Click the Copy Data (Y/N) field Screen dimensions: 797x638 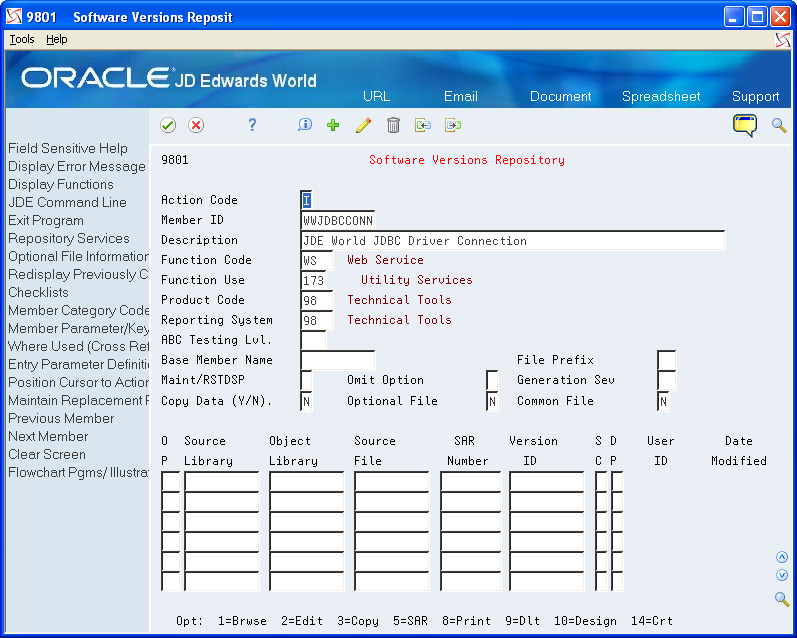(306, 402)
